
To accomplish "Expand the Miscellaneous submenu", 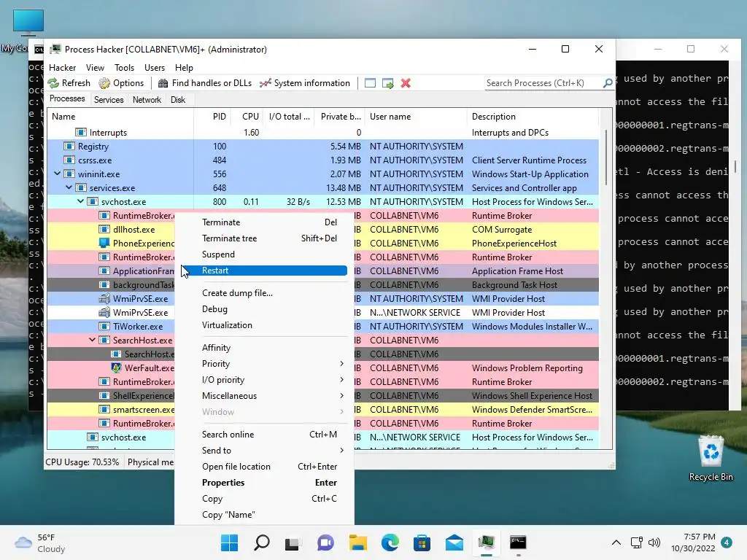I will tap(264, 396).
